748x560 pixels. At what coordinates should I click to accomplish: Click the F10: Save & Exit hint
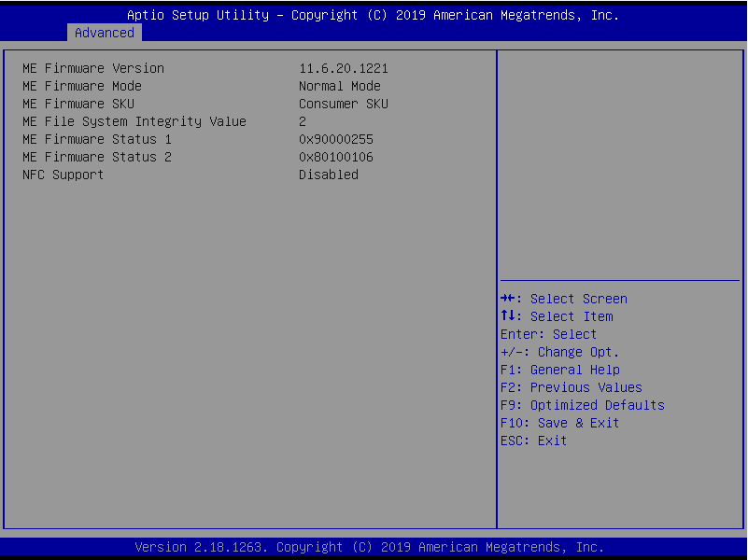(x=560, y=423)
